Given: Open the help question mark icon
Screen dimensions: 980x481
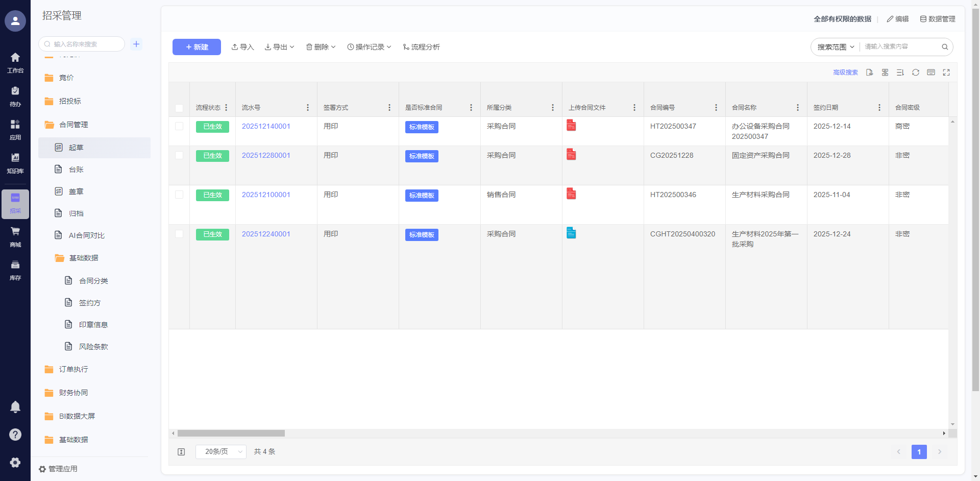Looking at the screenshot, I should [15, 435].
